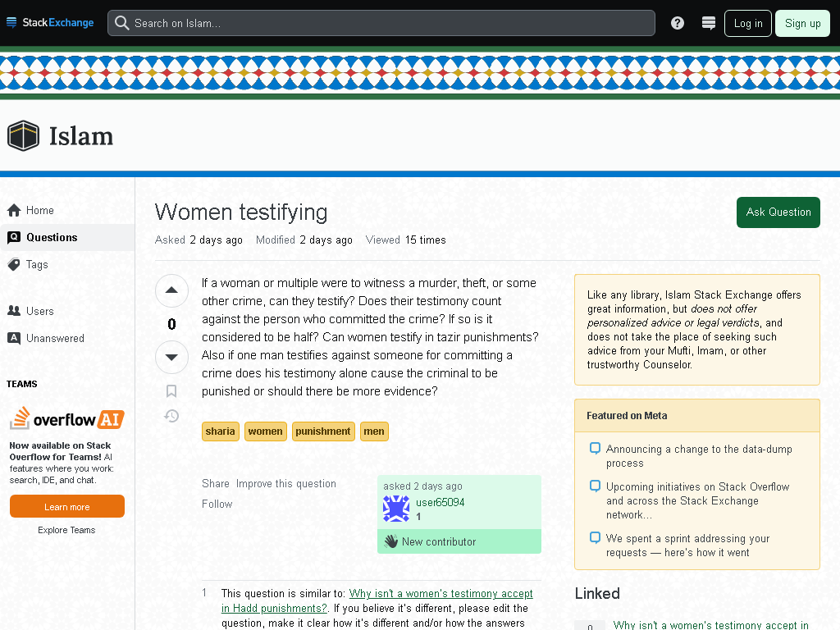
Task: Open user65094 profile link
Action: coord(440,502)
